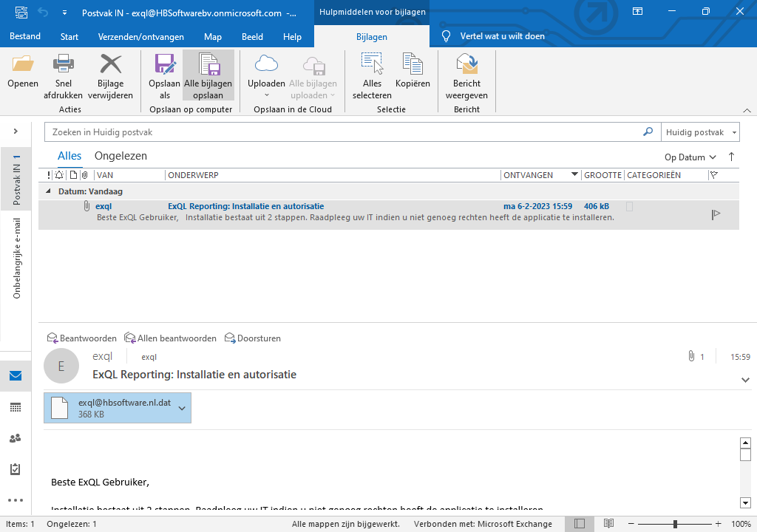Click Beantwoorden to reply
The width and height of the screenshot is (757, 532).
tap(81, 338)
